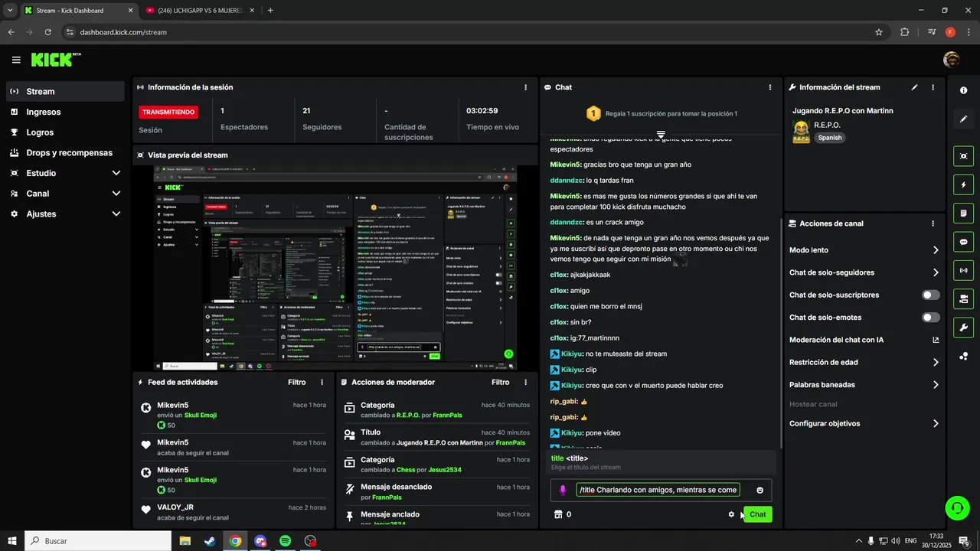Click the pencil icon in right sidebar
This screenshot has height=551, width=980.
[963, 119]
